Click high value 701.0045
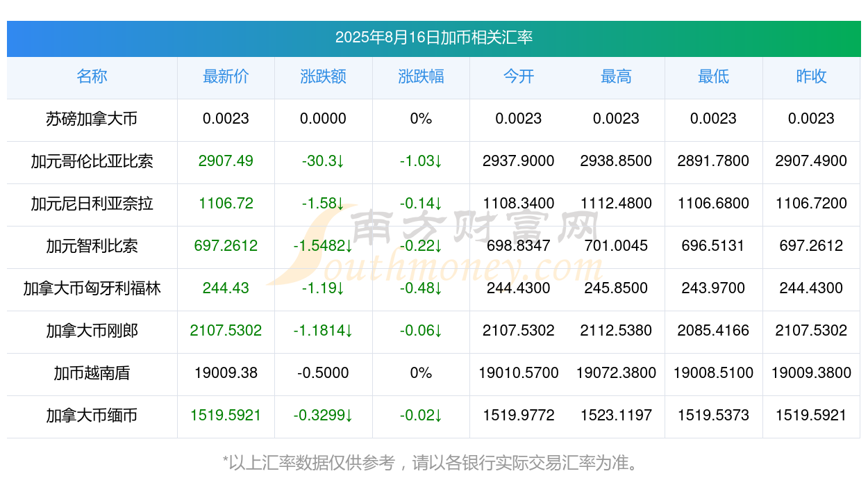Image resolution: width=868 pixels, height=485 pixels. [616, 246]
